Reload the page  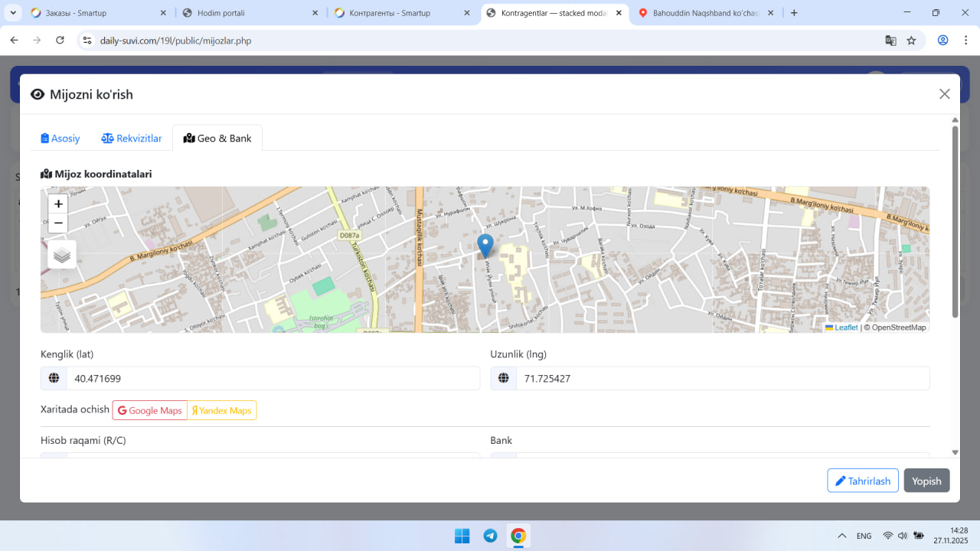point(60,41)
